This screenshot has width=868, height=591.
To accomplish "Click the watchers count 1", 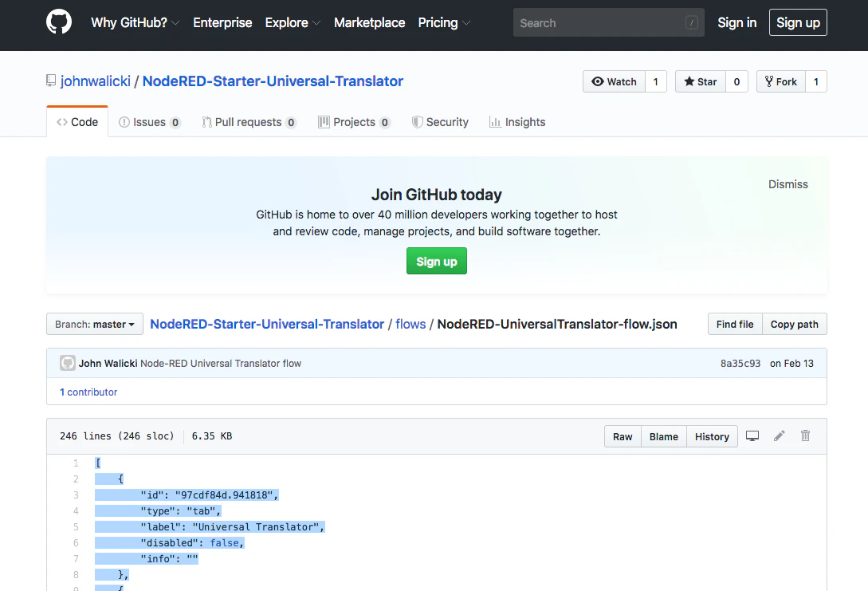I will point(656,81).
